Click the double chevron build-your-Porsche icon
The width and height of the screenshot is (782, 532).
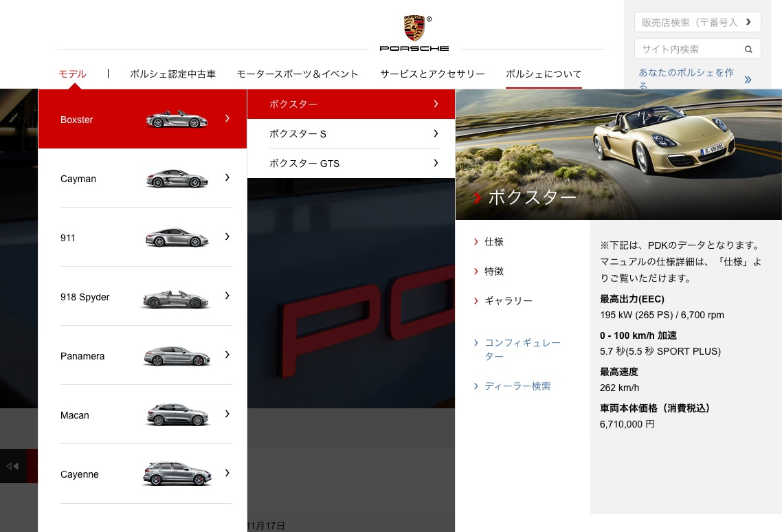tap(748, 79)
